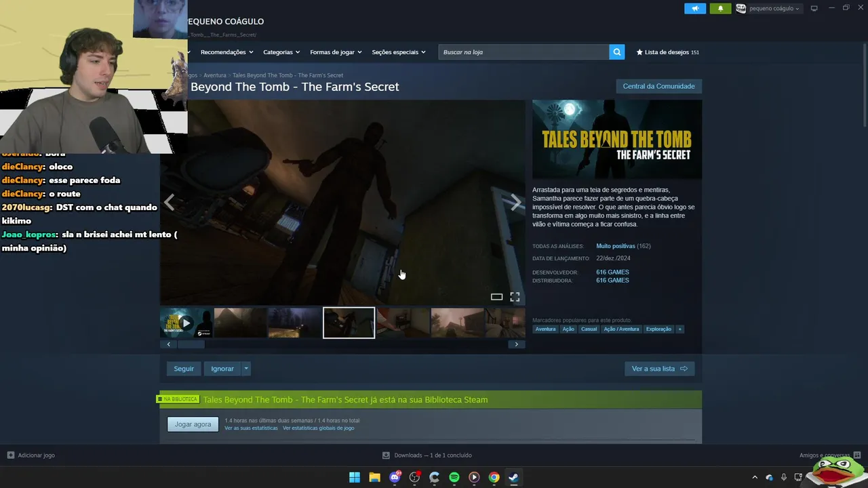868x488 pixels.
Task: Select the second screenshot thumbnail
Action: pyautogui.click(x=240, y=323)
